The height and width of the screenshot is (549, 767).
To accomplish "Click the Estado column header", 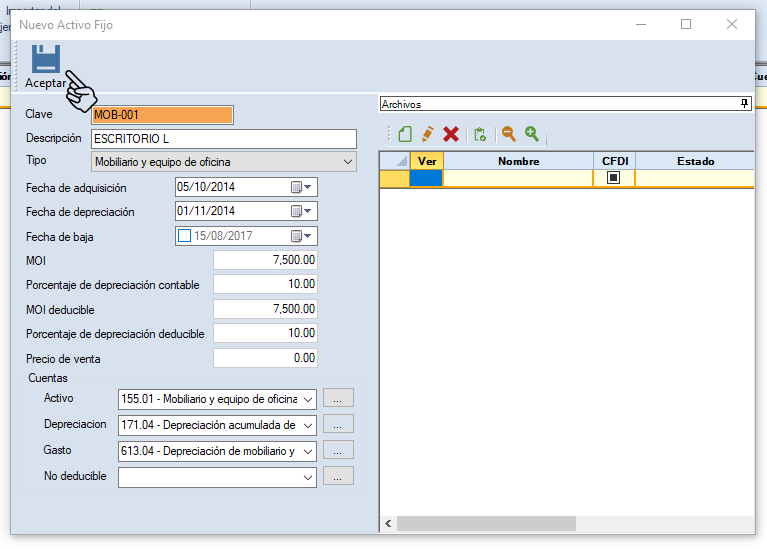I will [x=694, y=161].
